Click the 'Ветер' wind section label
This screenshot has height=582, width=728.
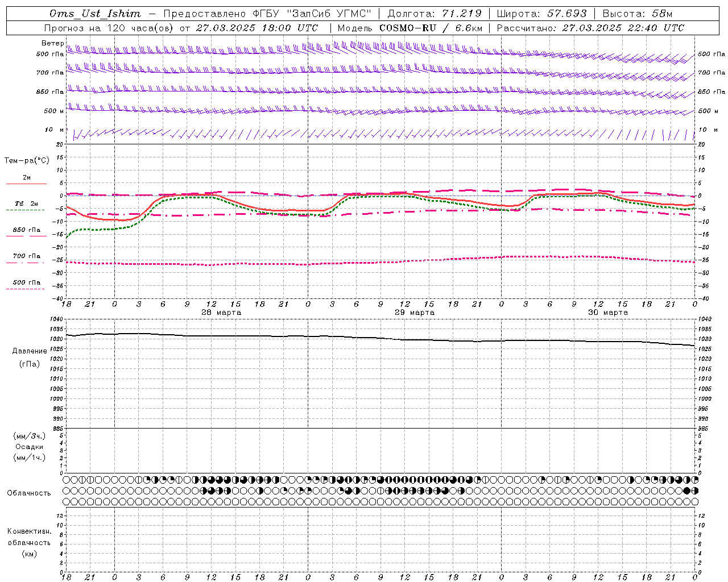pos(52,43)
